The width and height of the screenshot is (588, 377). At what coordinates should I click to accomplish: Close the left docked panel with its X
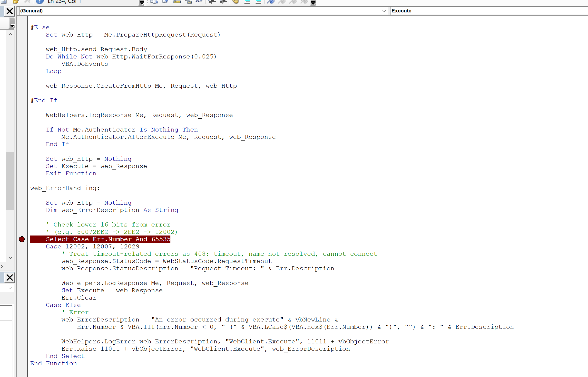(x=10, y=11)
